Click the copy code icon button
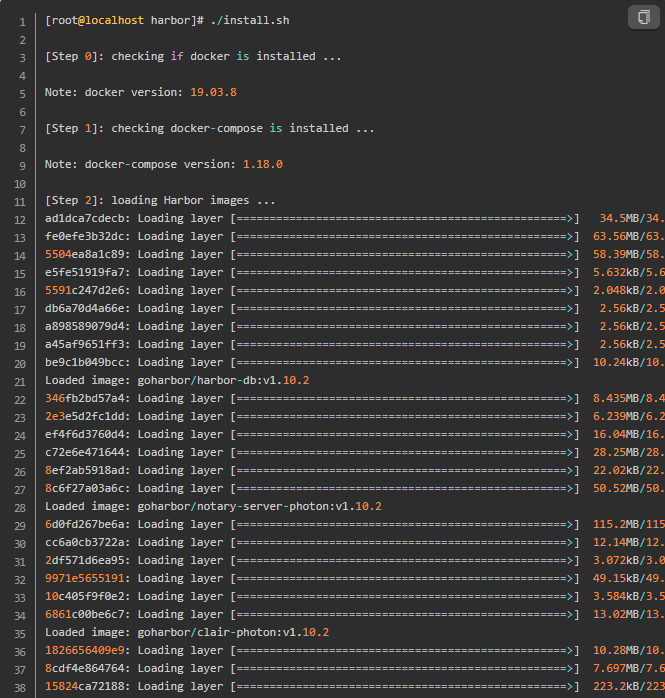665x698 pixels. click(x=644, y=17)
